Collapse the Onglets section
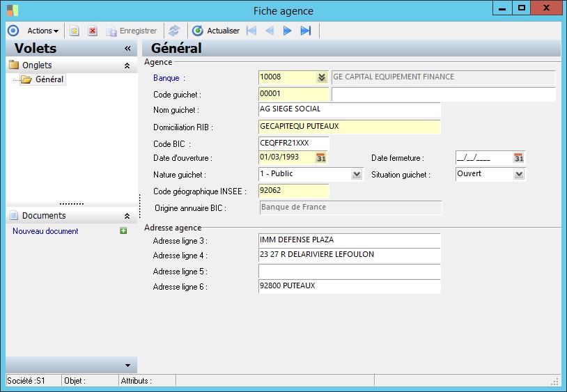This screenshot has width=567, height=392. point(127,65)
